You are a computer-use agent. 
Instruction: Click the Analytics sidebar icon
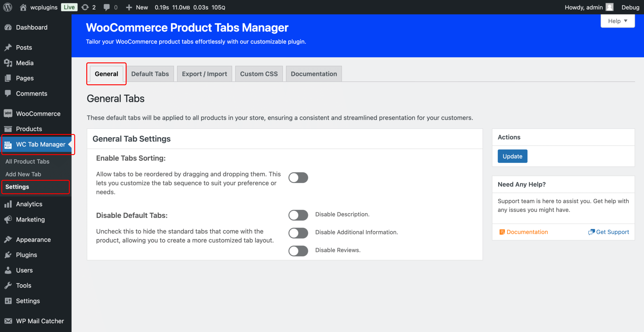tap(8, 204)
